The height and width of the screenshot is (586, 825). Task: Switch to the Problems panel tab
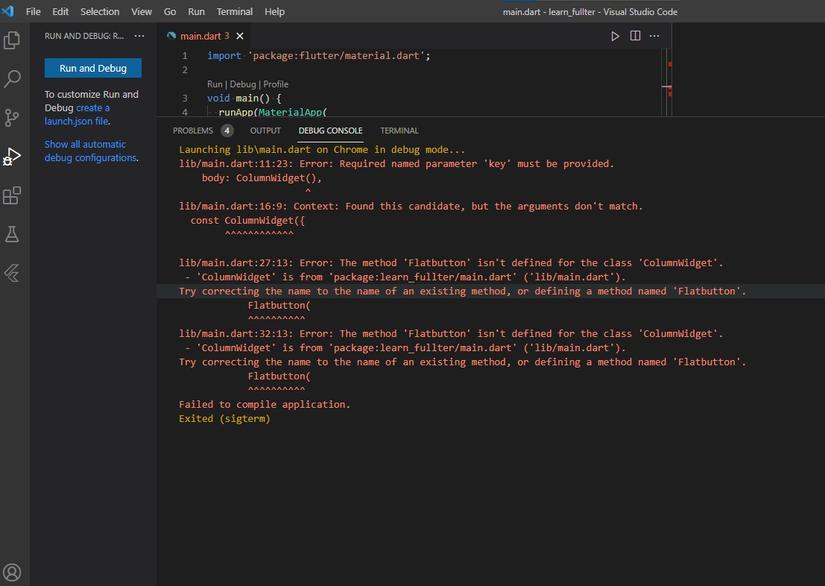[193, 131]
